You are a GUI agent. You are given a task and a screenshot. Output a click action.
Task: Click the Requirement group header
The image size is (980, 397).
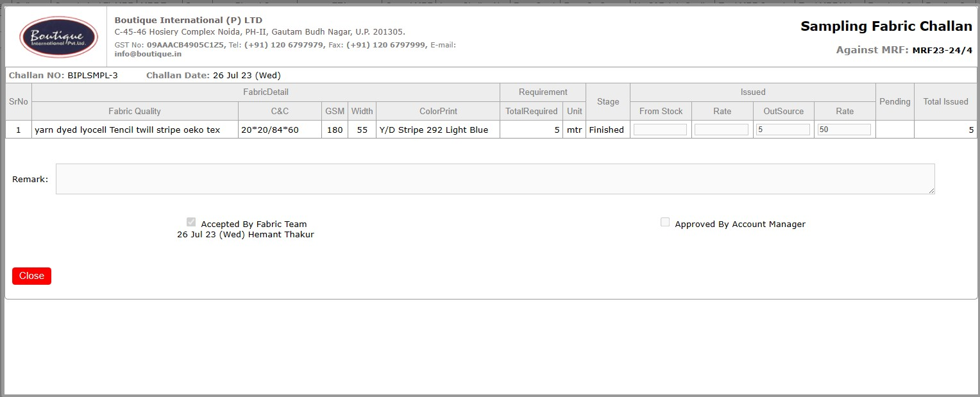click(x=543, y=92)
